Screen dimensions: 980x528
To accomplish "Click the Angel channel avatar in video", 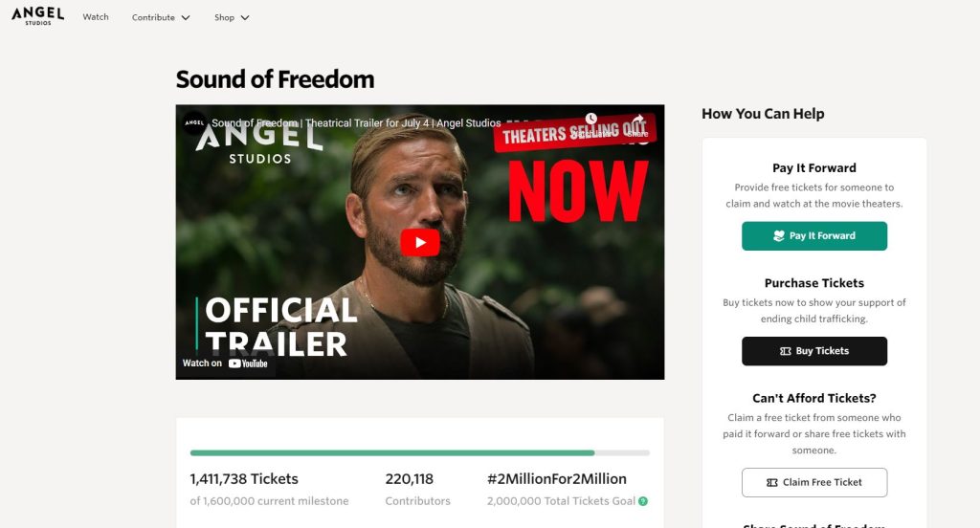I will click(x=194, y=123).
